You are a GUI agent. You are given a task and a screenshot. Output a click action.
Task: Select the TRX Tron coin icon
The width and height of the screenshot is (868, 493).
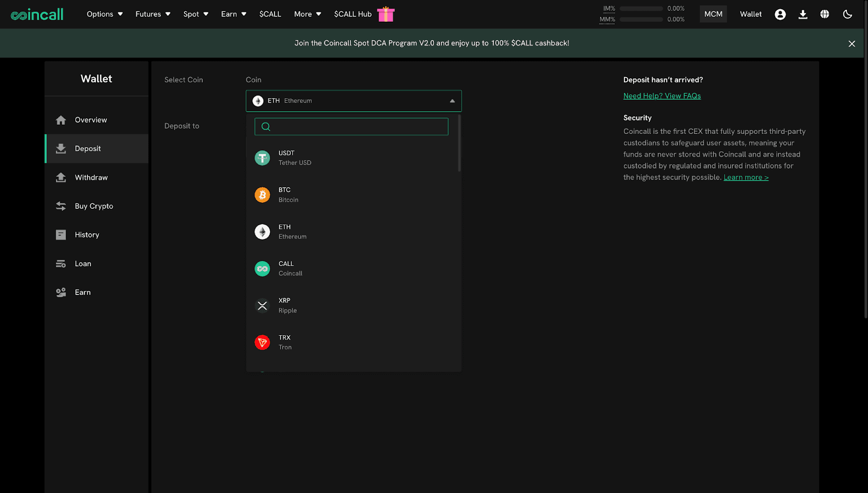click(263, 342)
